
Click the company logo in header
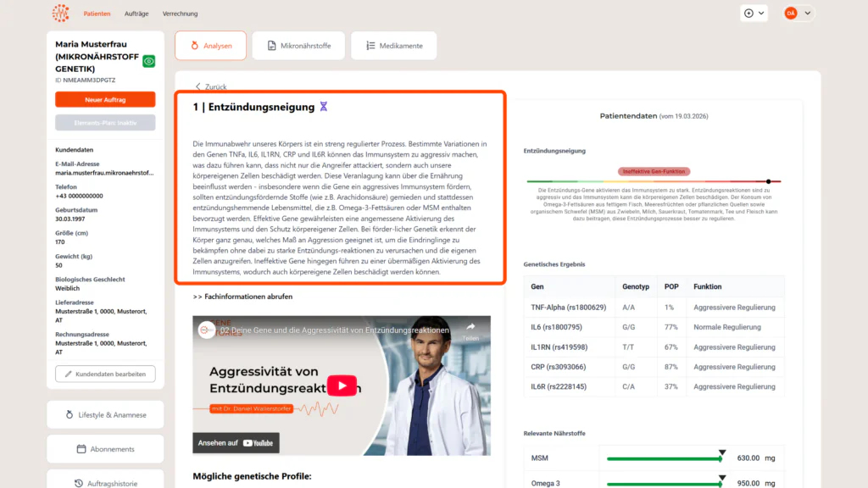tap(61, 14)
